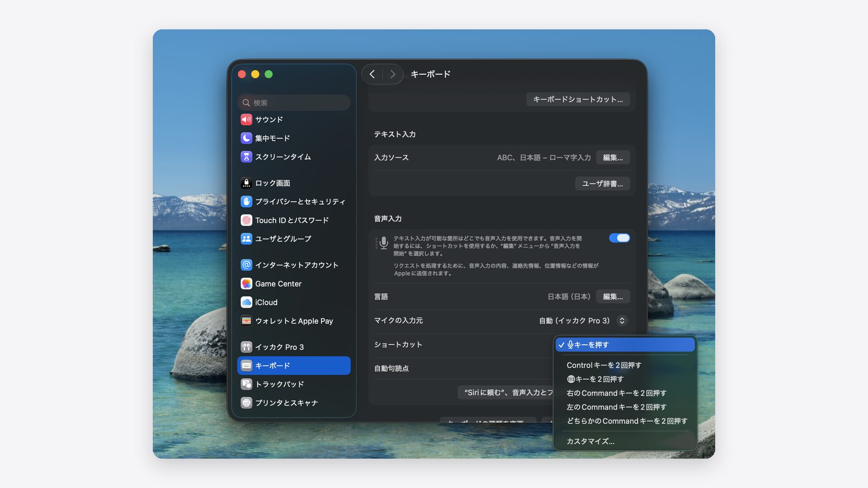
Task: Click the ABC、日本語 – ローマ字入力 value
Action: pyautogui.click(x=544, y=157)
